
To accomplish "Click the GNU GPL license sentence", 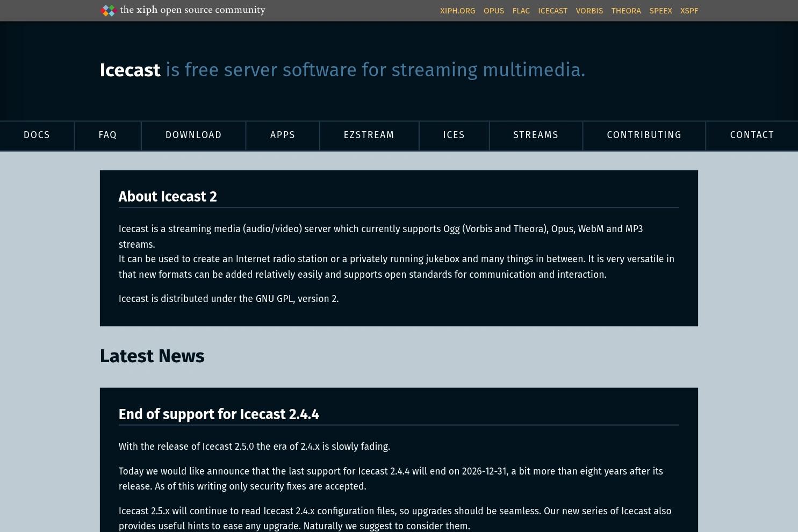I will (228, 299).
